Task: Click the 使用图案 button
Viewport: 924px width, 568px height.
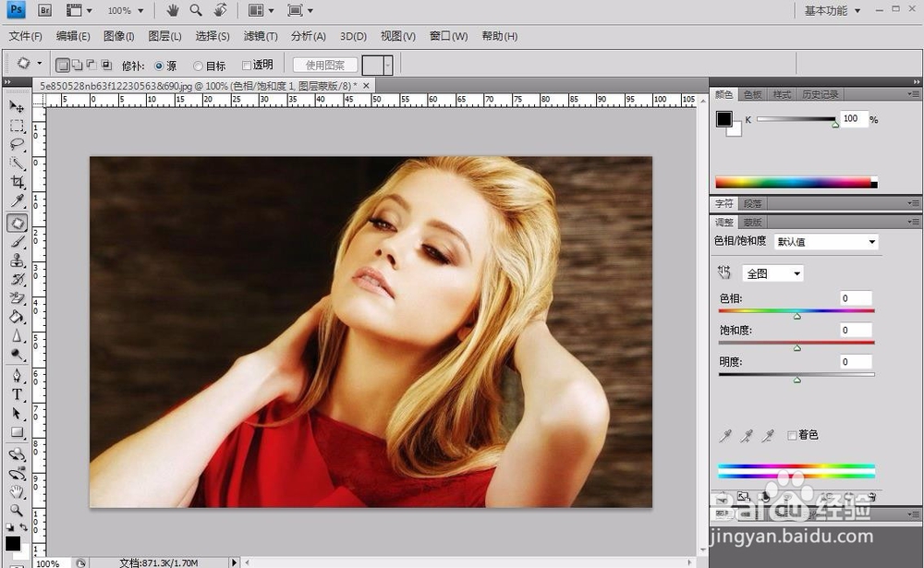Action: click(324, 65)
